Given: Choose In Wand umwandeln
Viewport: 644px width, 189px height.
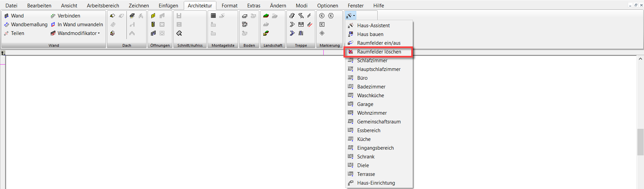Looking at the screenshot, I should (77, 25).
